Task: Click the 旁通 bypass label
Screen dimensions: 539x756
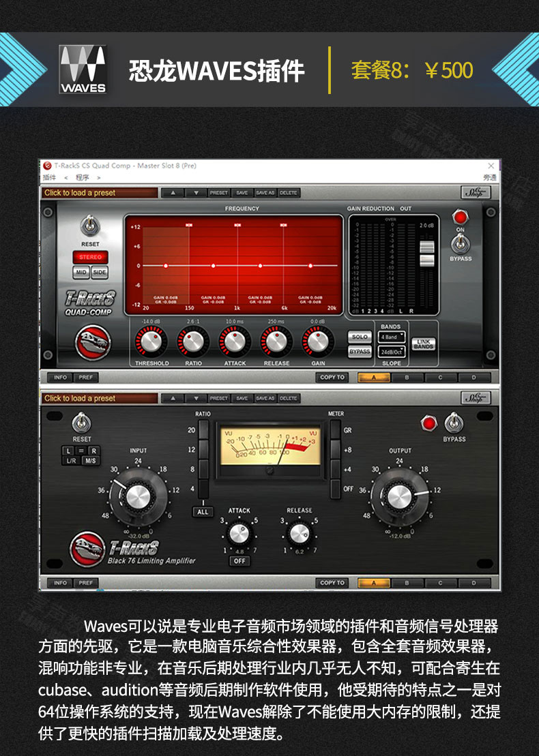Action: 490,177
